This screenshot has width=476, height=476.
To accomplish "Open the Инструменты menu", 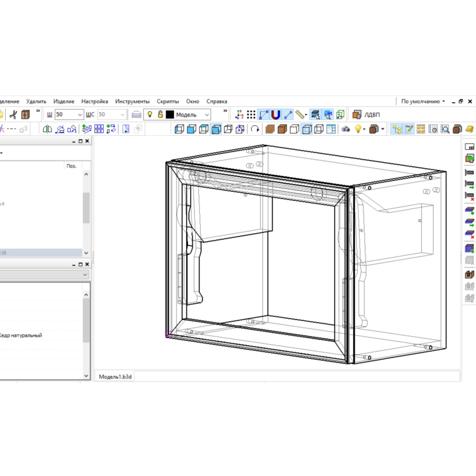I will pyautogui.click(x=132, y=101).
